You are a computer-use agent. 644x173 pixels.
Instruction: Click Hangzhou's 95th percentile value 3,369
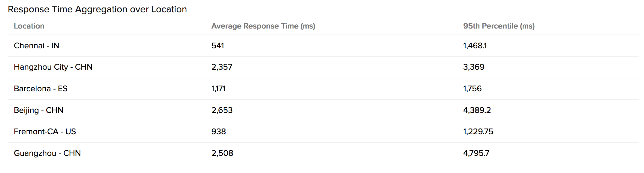pos(473,67)
